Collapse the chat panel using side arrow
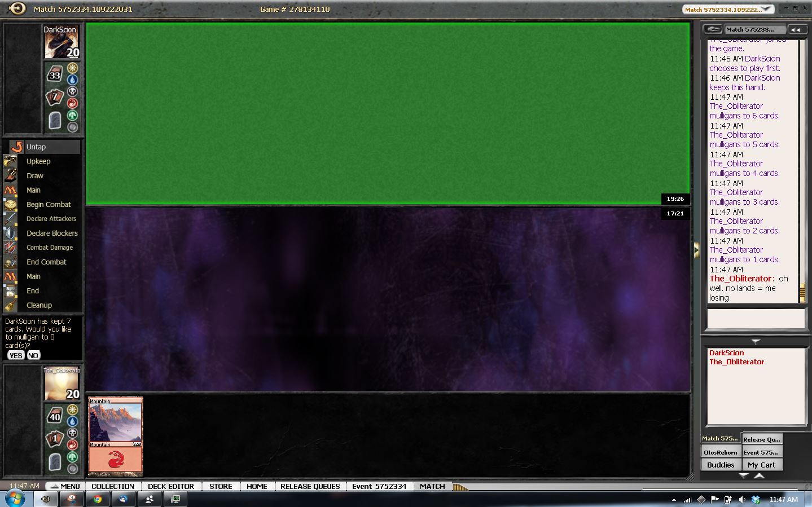The width and height of the screenshot is (812, 507). click(x=696, y=250)
